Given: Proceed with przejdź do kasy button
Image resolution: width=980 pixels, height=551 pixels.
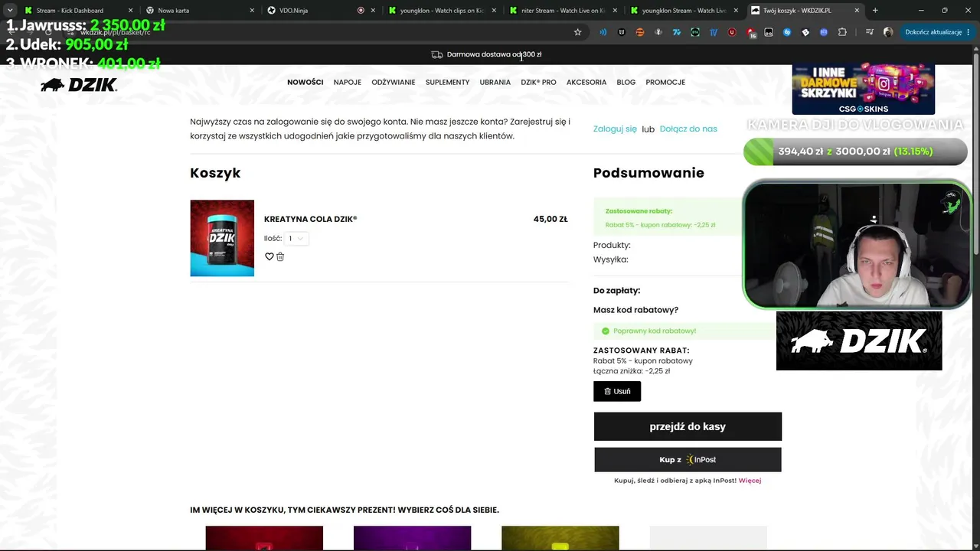Looking at the screenshot, I should pos(688,426).
